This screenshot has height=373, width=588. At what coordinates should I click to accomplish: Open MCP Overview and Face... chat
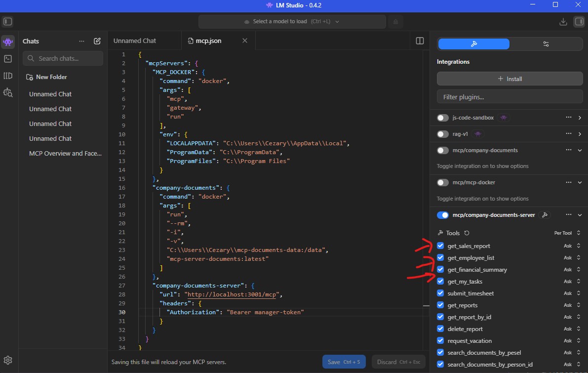tap(65, 154)
